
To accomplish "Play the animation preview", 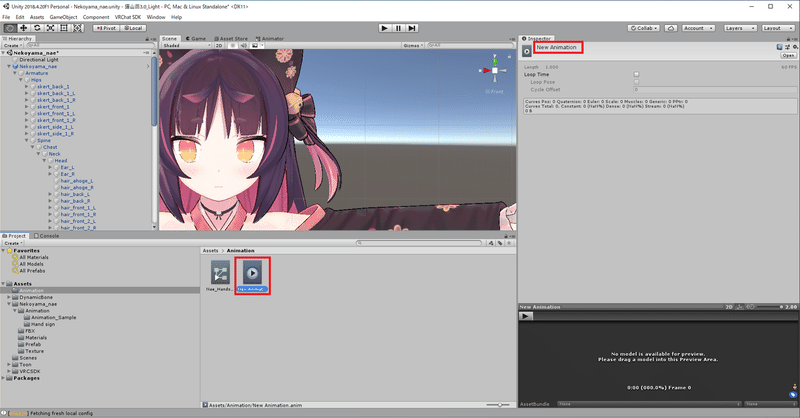I will pyautogui.click(x=526, y=316).
